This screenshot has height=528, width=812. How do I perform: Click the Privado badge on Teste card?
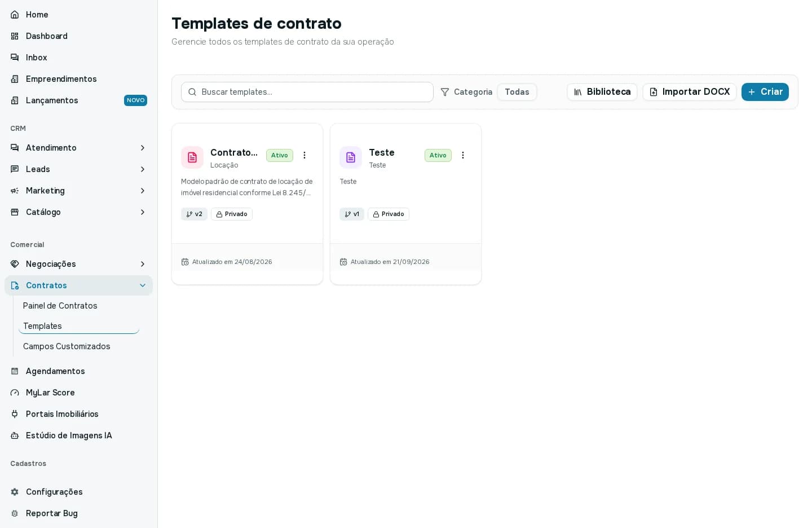[x=389, y=214]
